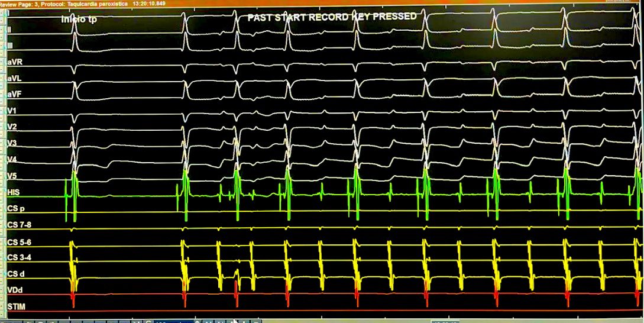This screenshot has width=644, height=323.
Task: Click the CS 5-6 channel label
Action: pos(19,243)
